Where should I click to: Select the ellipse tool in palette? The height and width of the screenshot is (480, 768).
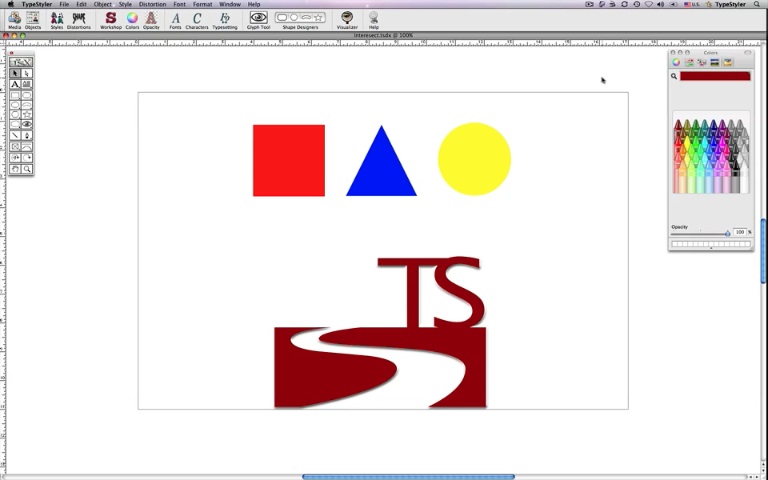(15, 105)
